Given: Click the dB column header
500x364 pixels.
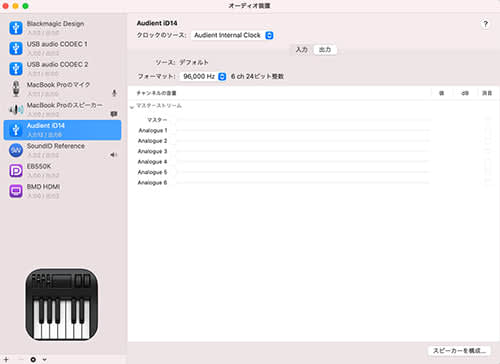Looking at the screenshot, I should coord(465,93).
